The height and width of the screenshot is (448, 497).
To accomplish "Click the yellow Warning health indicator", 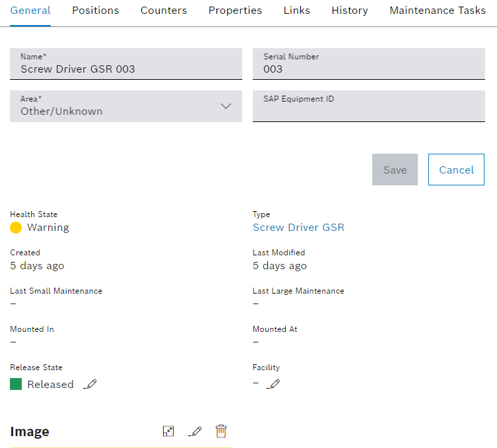I will (16, 228).
